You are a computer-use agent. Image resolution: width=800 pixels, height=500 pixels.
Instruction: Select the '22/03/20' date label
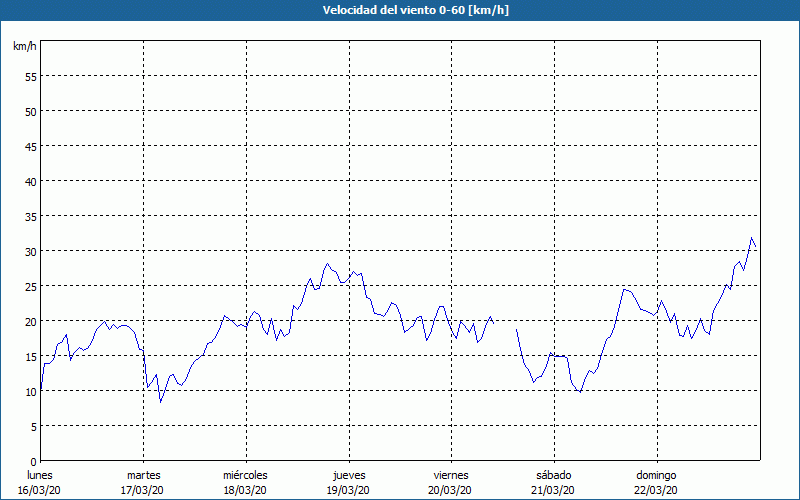656,490
